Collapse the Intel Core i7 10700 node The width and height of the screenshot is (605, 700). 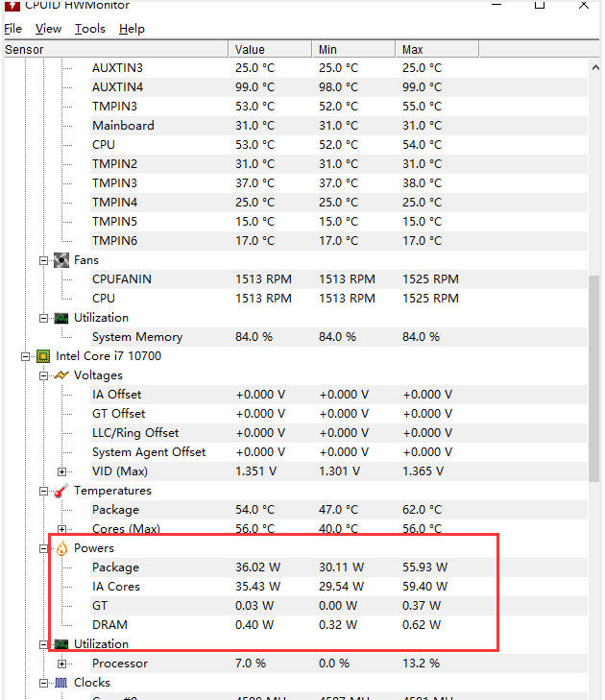coord(25,356)
